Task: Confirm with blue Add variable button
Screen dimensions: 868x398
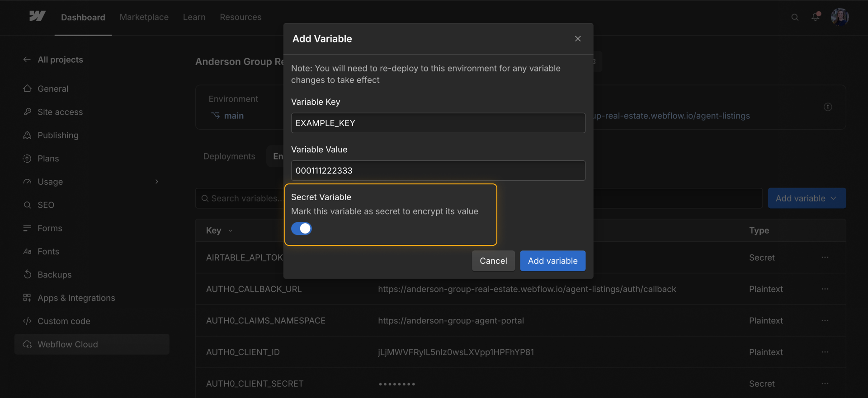Action: pyautogui.click(x=553, y=261)
